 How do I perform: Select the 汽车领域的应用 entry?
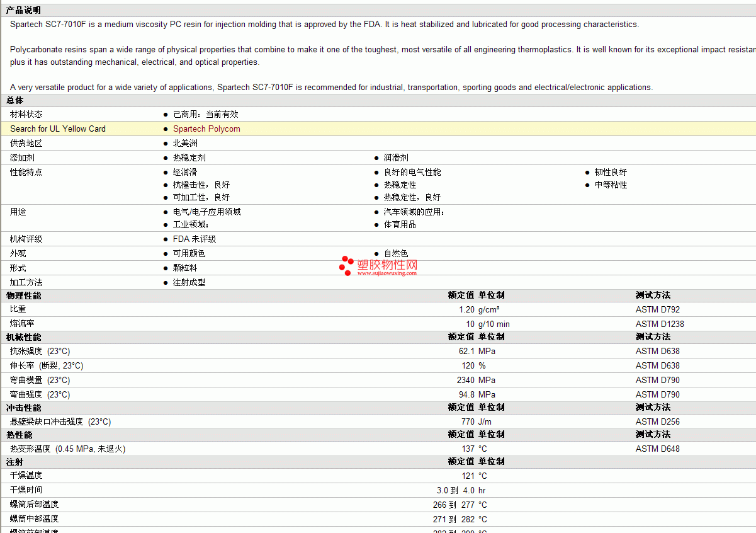coord(414,212)
